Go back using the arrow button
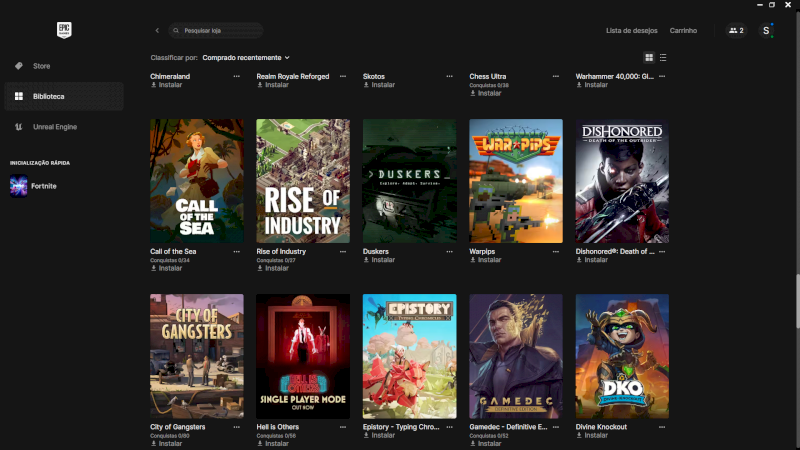The height and width of the screenshot is (450, 800). [x=157, y=31]
